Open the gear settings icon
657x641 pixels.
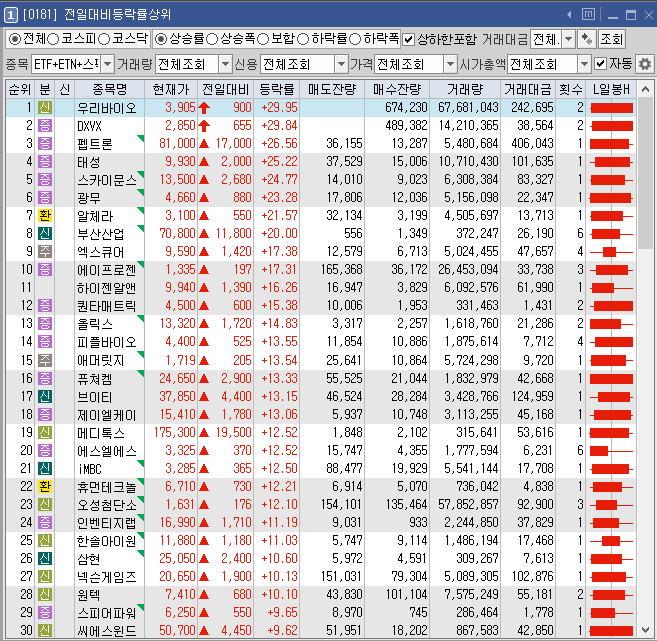tap(645, 64)
